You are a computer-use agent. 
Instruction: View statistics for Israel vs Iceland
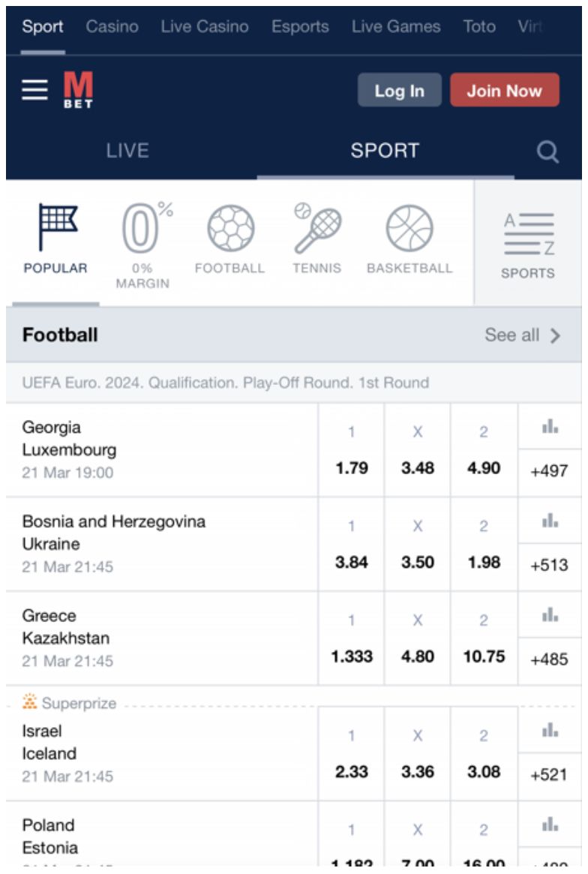[x=550, y=730]
